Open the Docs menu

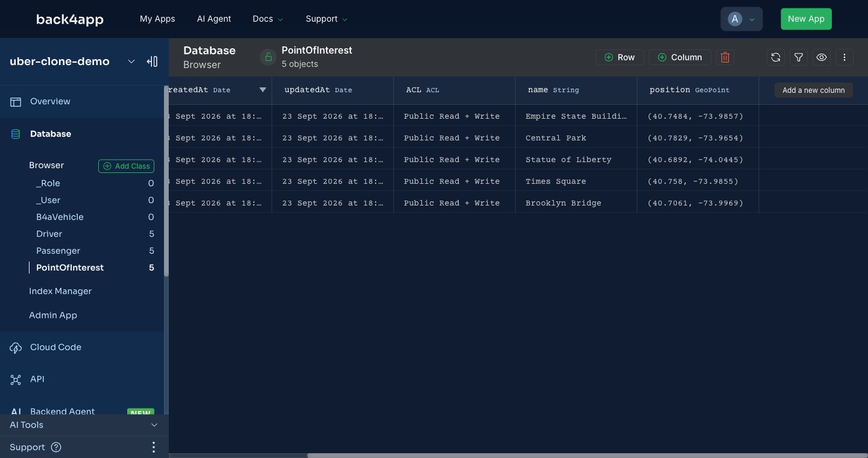pos(268,19)
